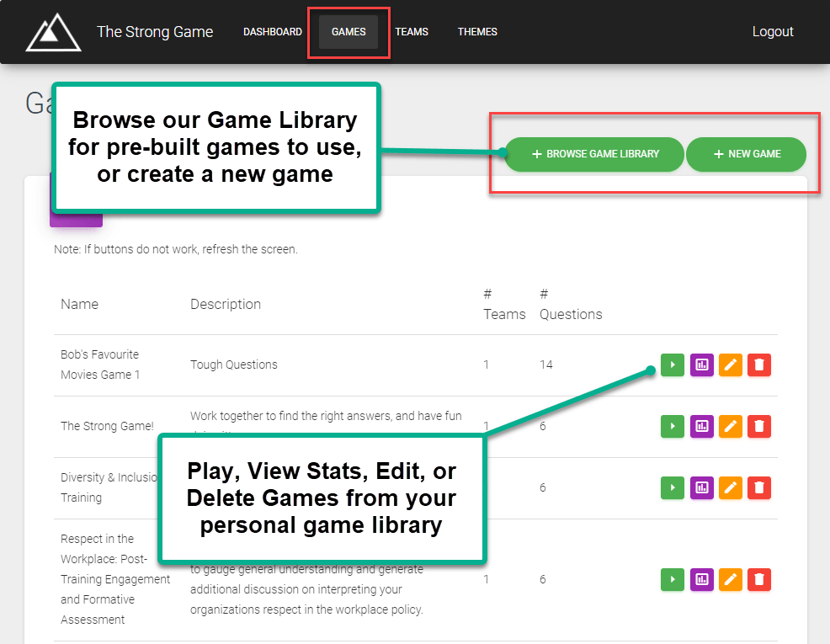Create a game with the New Game button

tap(746, 155)
